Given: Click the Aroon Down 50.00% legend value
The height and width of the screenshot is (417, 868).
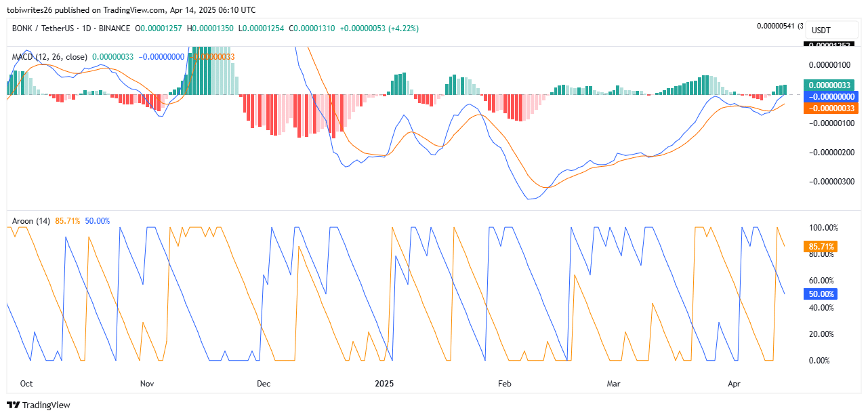Looking at the screenshot, I should (98, 221).
